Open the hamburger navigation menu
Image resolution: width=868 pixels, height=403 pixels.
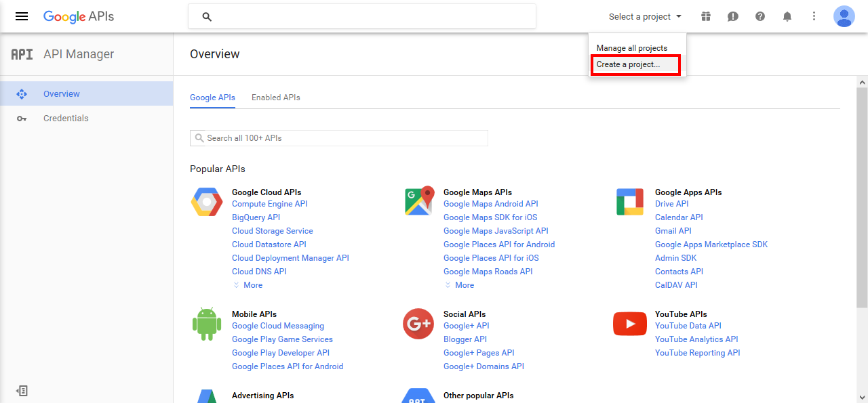(22, 16)
